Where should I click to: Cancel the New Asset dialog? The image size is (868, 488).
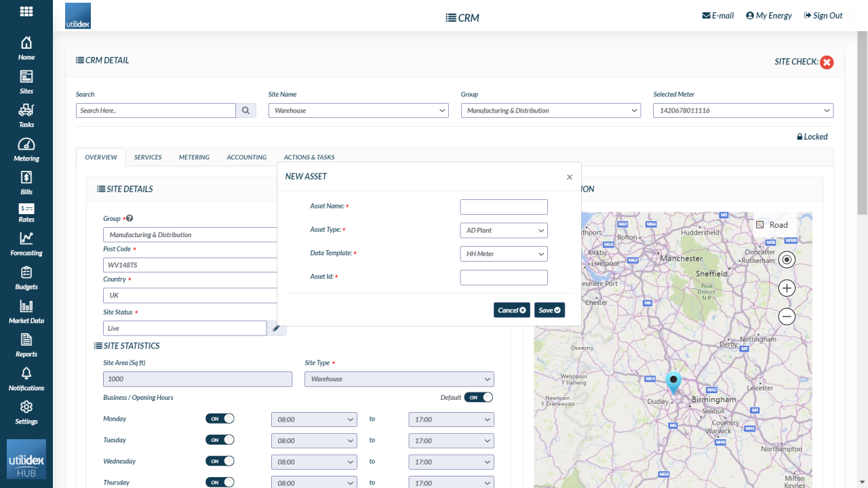coord(511,310)
